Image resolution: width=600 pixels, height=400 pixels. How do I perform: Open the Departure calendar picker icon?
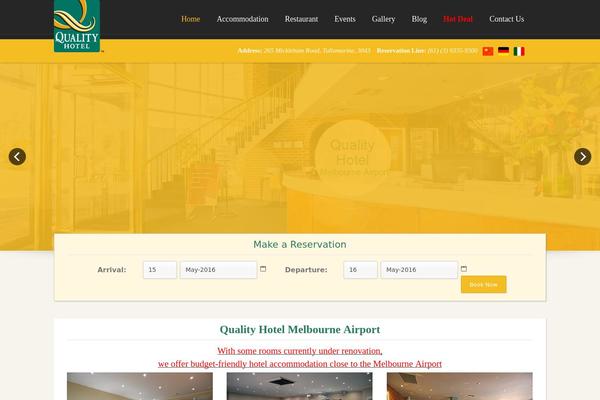coord(464,269)
